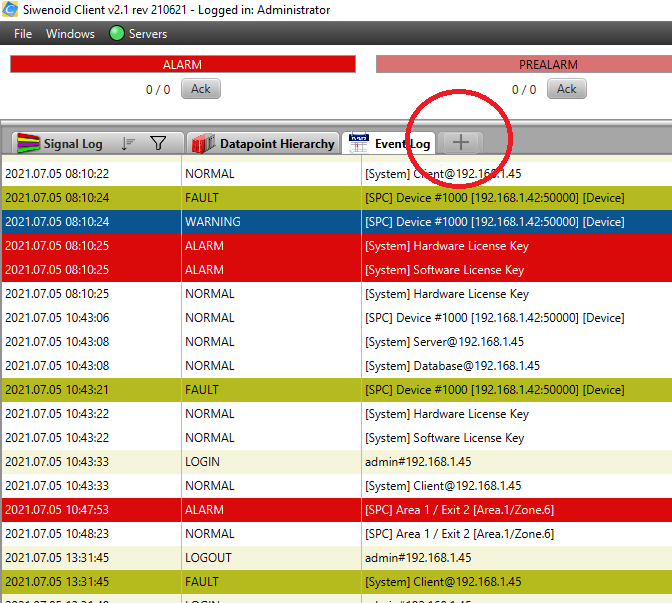The width and height of the screenshot is (672, 603).
Task: Click the red ALARM status bar
Action: (182, 64)
